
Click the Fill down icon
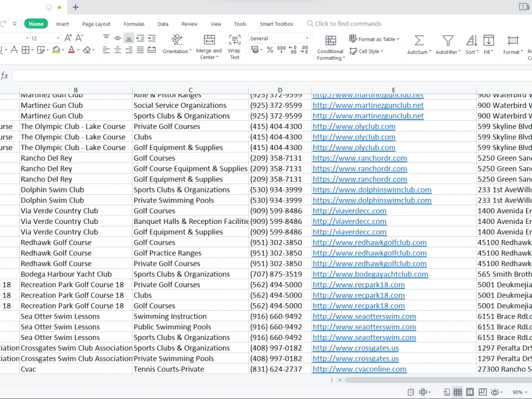pos(488,40)
